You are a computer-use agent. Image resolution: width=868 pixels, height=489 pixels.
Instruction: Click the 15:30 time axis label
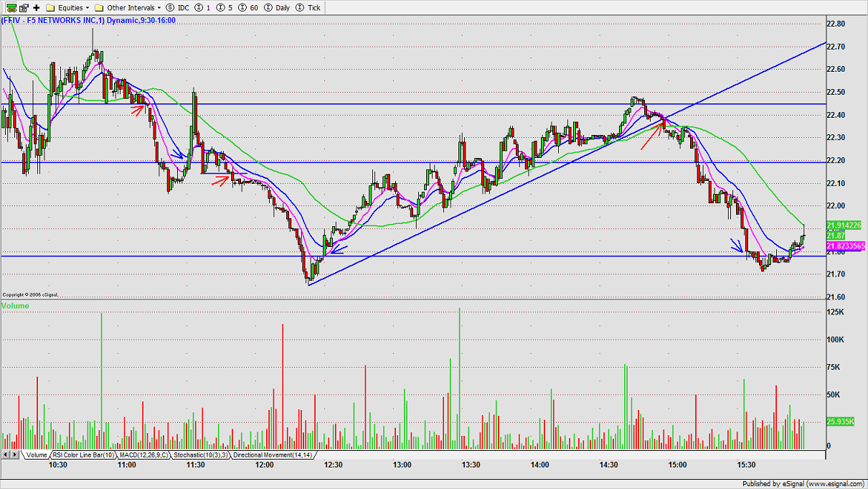coord(746,465)
